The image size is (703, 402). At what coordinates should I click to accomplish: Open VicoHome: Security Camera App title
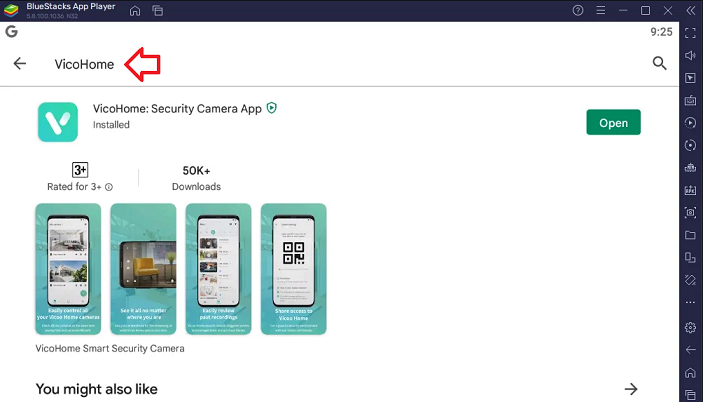(177, 108)
